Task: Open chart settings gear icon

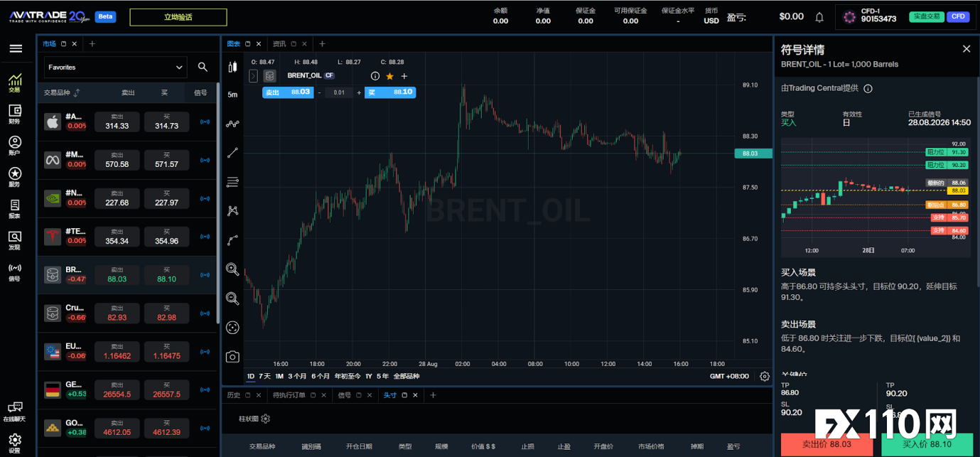Action: pyautogui.click(x=765, y=376)
